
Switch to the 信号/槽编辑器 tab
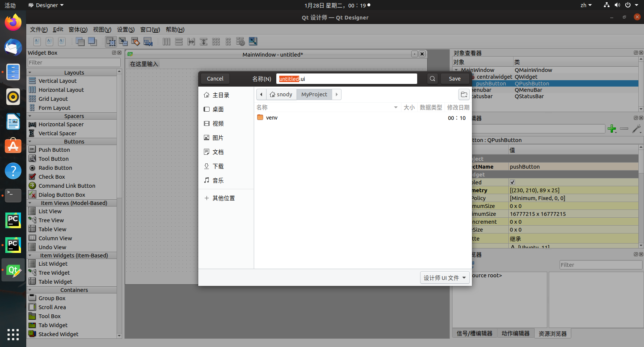[475, 334]
